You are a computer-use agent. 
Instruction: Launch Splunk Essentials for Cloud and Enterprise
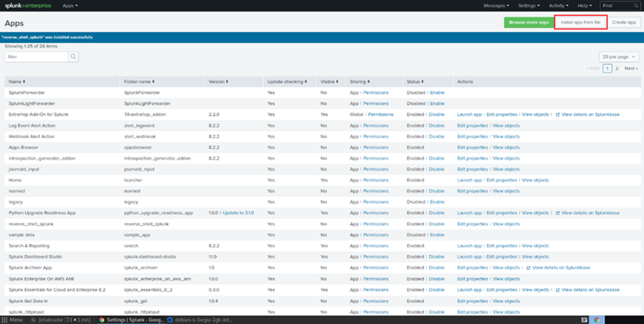[470, 290]
